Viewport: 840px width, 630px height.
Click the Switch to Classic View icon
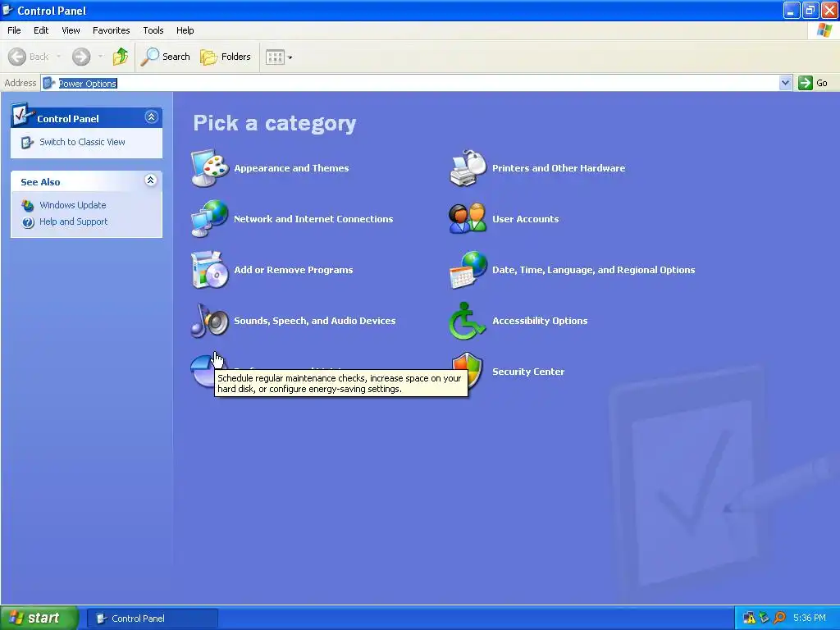coord(27,142)
